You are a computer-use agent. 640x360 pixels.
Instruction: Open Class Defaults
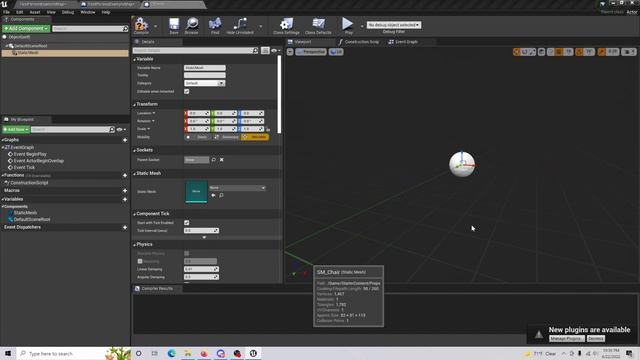[318, 26]
